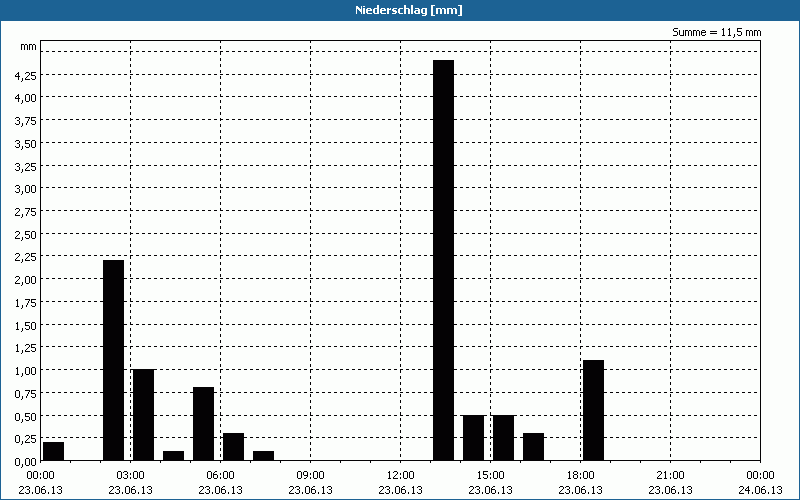Click the small bar at 00:00
Viewport: 800px width, 500px height.
pos(54,451)
